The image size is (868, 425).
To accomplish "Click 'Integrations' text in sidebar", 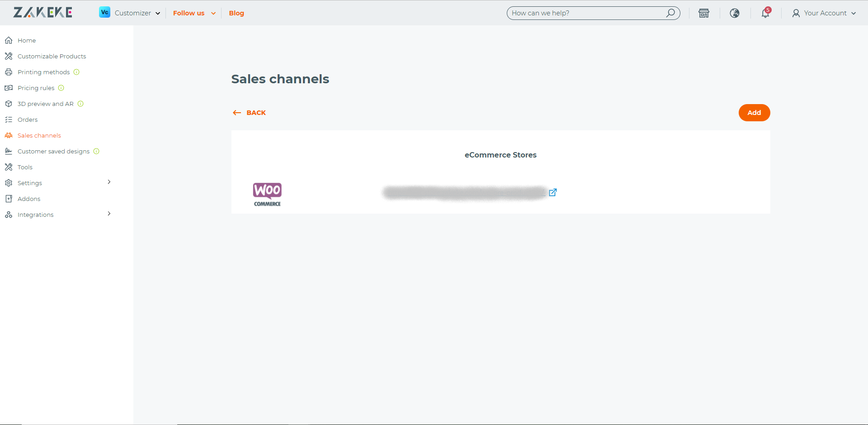I will [x=35, y=215].
